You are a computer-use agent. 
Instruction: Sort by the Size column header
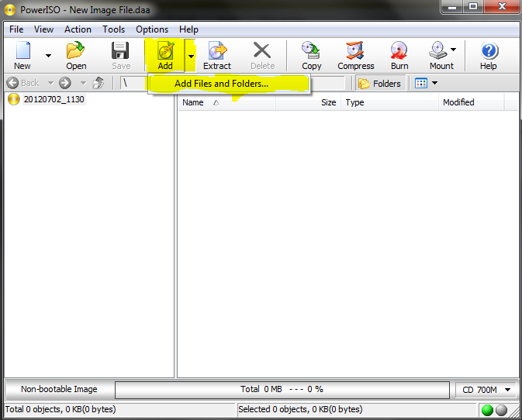[308, 102]
